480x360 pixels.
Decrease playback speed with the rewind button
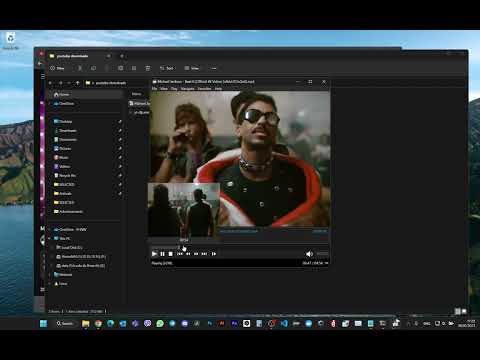(188, 254)
